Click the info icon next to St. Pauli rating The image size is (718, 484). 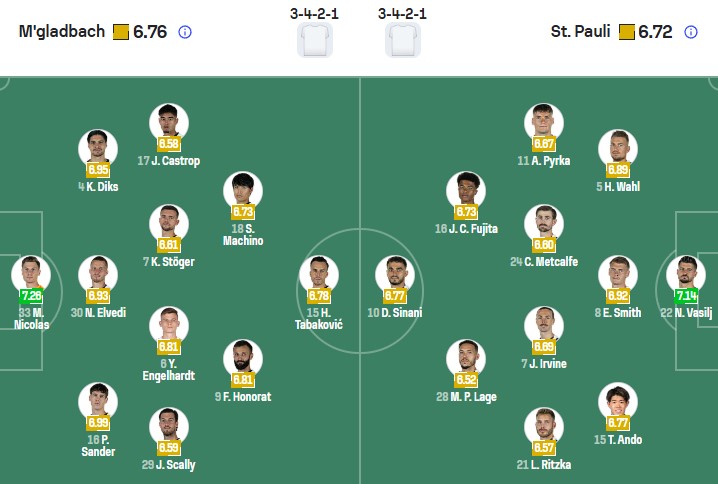point(690,32)
